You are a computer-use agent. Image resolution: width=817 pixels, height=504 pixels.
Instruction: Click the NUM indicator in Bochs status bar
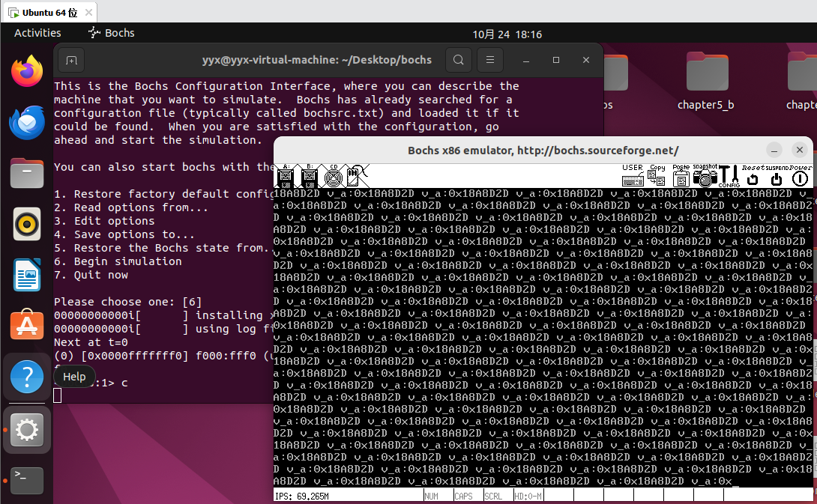[432, 497]
